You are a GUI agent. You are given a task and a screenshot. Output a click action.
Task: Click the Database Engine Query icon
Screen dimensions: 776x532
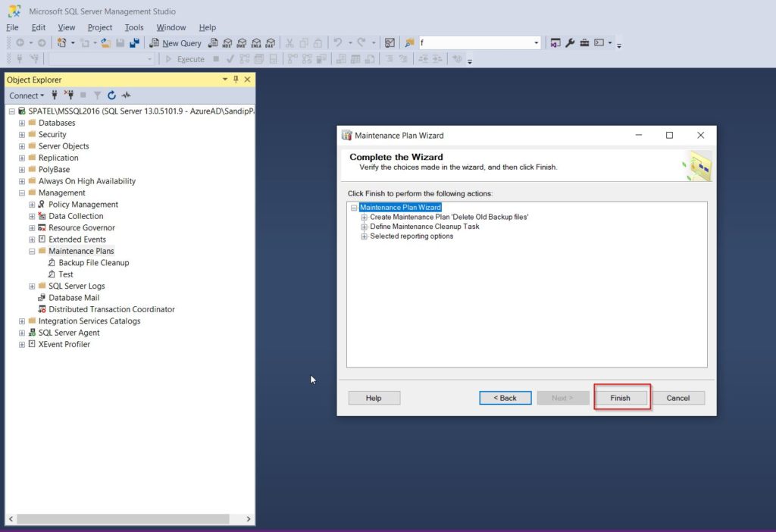pos(213,43)
